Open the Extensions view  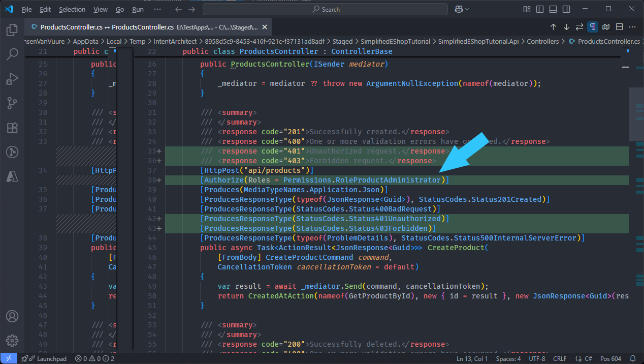pos(12,128)
